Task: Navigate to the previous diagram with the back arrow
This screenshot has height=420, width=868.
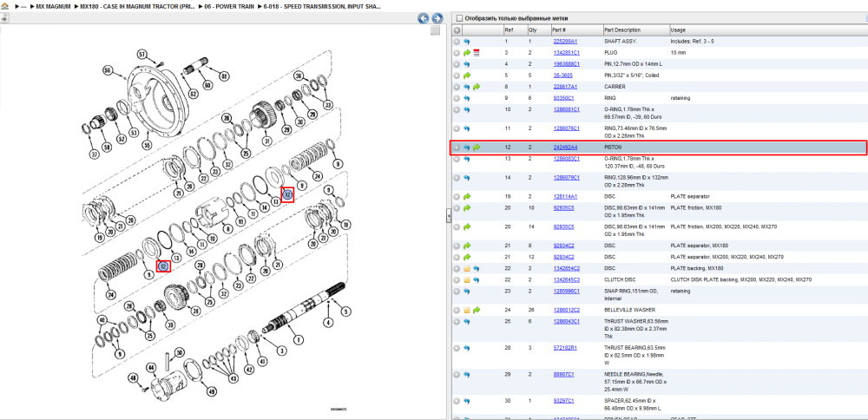Action: 423,18
